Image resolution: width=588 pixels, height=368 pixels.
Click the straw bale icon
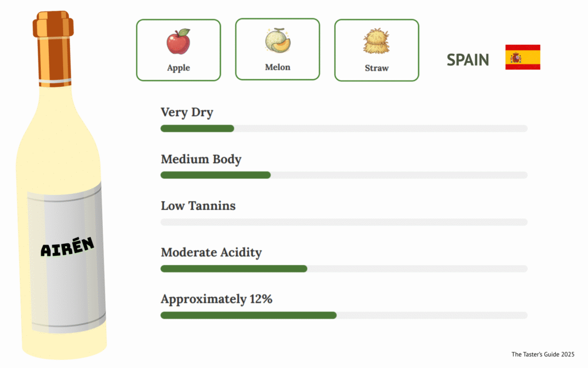click(x=377, y=41)
